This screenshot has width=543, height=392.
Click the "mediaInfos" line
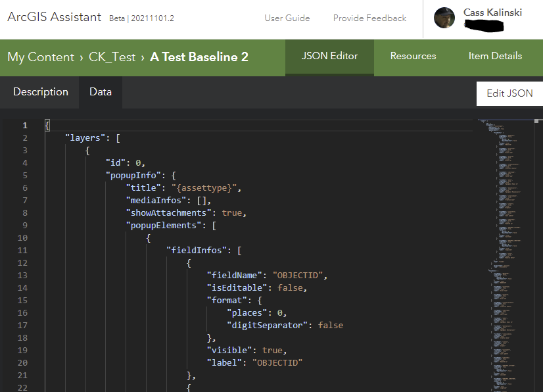click(x=168, y=201)
